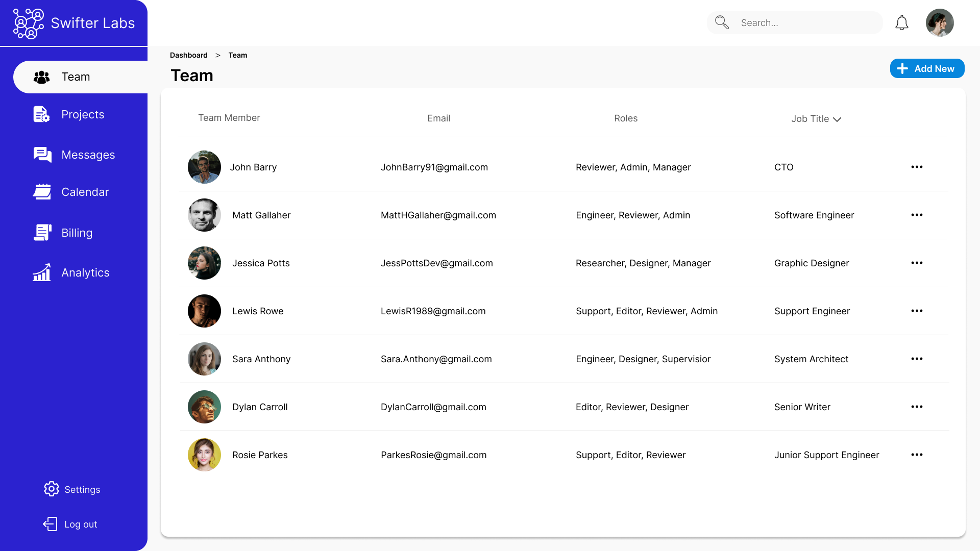
Task: Open the options menu for John Barry
Action: 917,167
